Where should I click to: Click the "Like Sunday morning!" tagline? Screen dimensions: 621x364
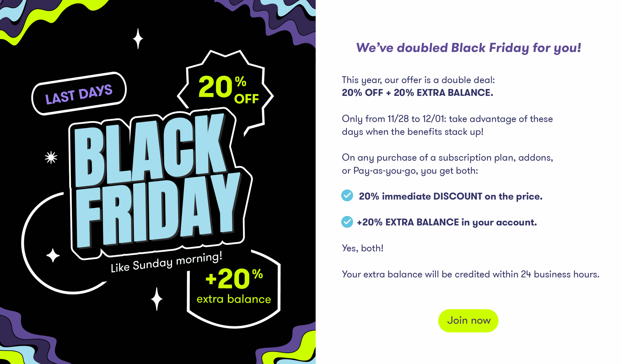point(167,263)
